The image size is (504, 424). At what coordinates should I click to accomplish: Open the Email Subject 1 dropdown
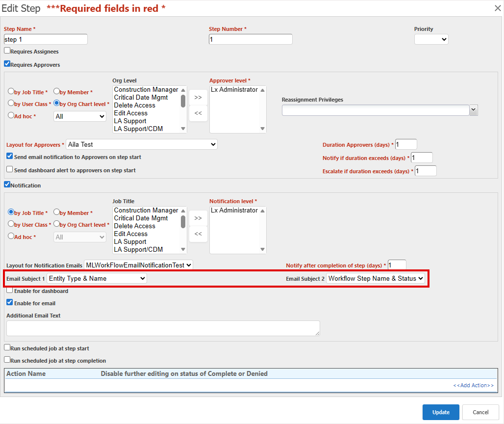click(x=97, y=278)
